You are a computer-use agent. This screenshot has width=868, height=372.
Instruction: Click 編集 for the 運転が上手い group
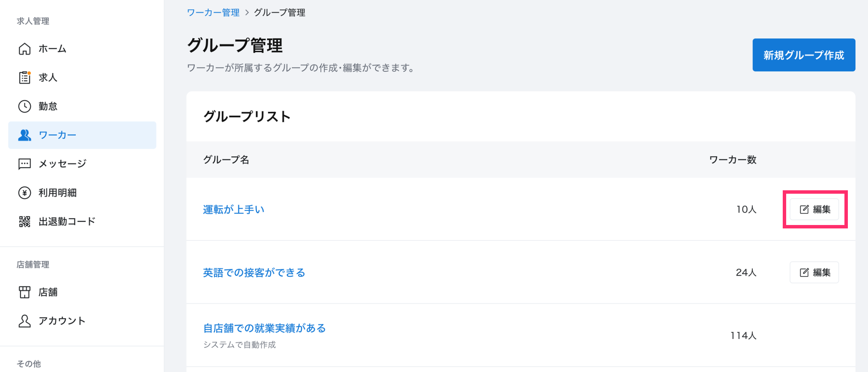(814, 210)
